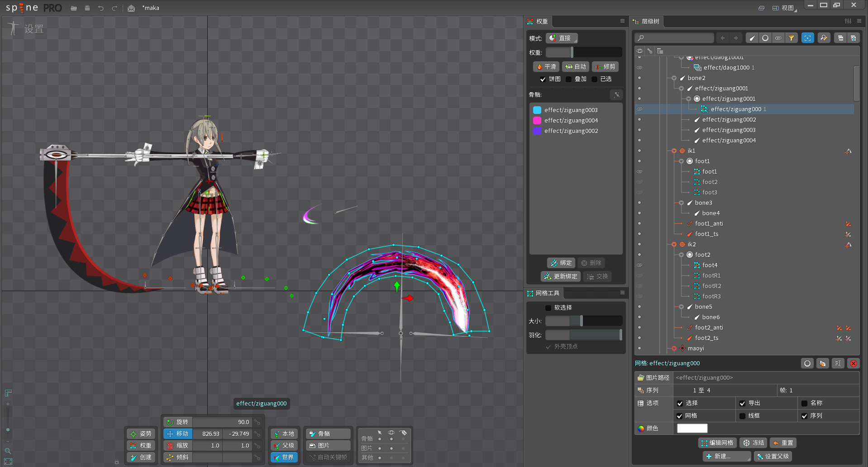This screenshot has height=467, width=868.
Task: Click the 设置父级 button
Action: pos(773,457)
